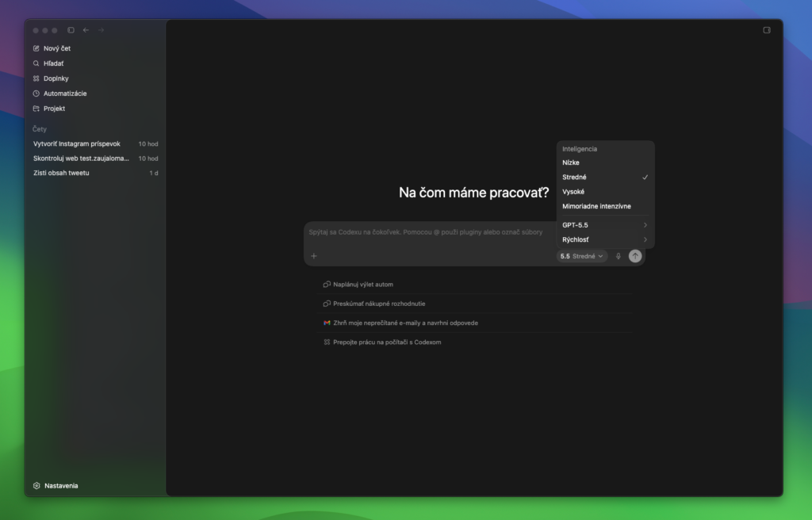This screenshot has width=812, height=520.
Task: Toggle the right panel icon at top right
Action: tap(767, 30)
